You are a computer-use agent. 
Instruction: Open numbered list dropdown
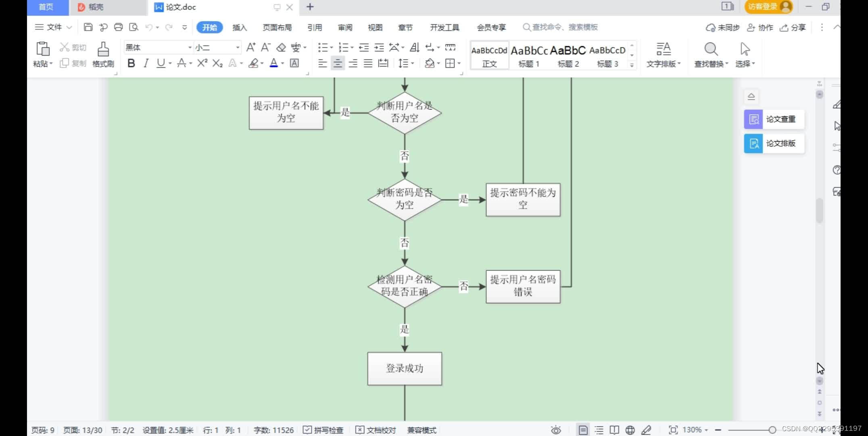352,48
